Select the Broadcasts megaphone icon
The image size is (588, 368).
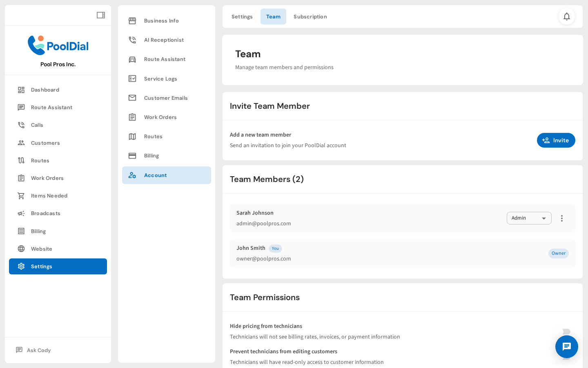pos(21,213)
